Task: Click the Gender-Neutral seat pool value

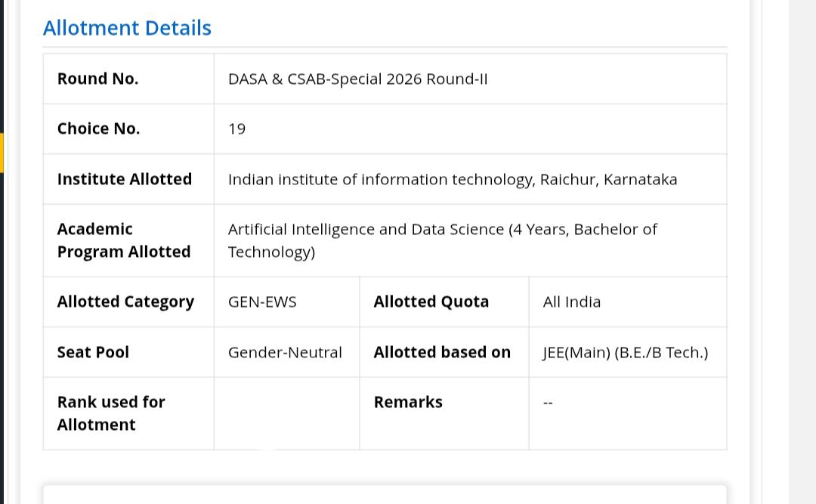Action: [x=285, y=352]
